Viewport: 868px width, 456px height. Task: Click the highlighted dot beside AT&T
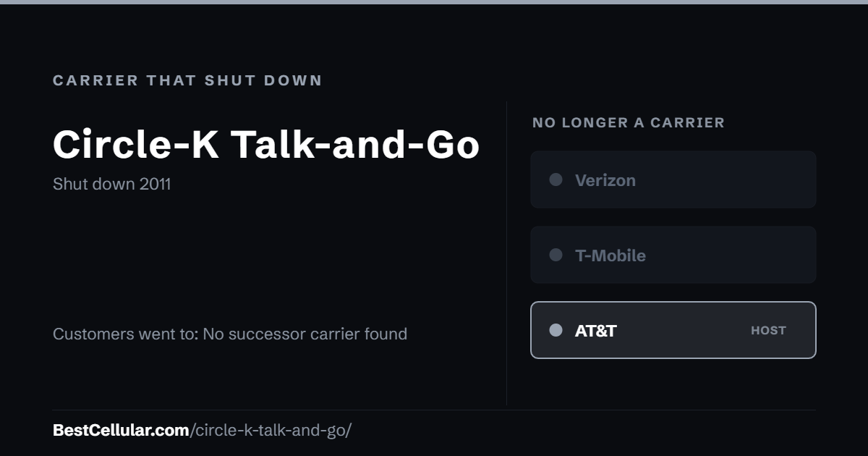click(x=556, y=330)
